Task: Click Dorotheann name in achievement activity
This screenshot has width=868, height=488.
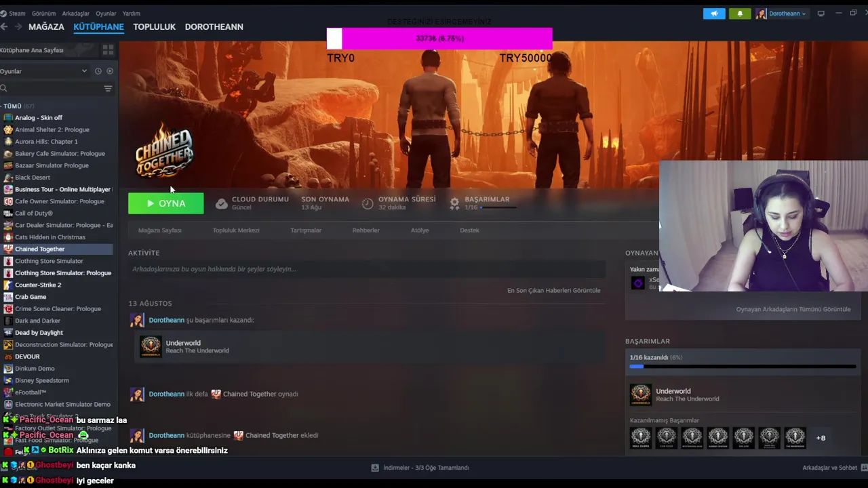Action: (x=167, y=320)
